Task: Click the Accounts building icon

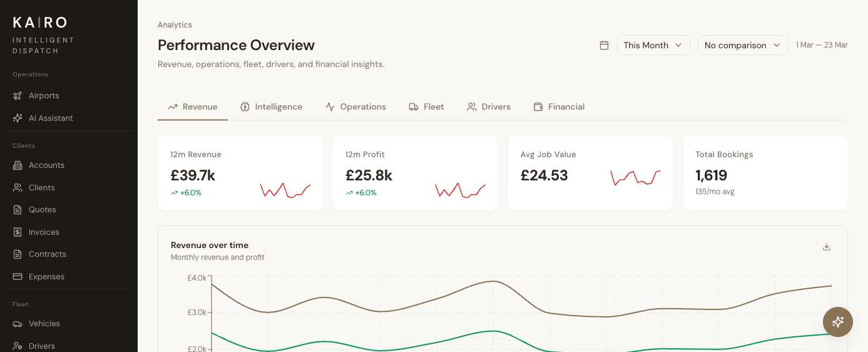Action: pyautogui.click(x=18, y=165)
